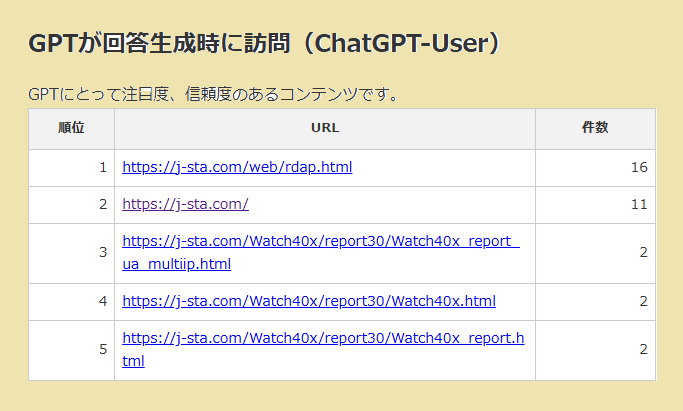The height and width of the screenshot is (411, 683).
Task: Select the rank 4 cell
Action: [72, 301]
